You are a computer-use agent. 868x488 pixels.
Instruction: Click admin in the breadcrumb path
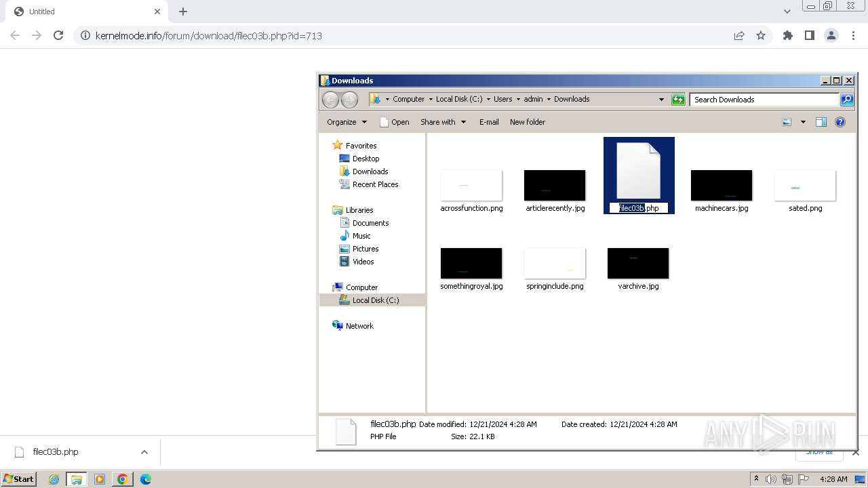coord(533,99)
